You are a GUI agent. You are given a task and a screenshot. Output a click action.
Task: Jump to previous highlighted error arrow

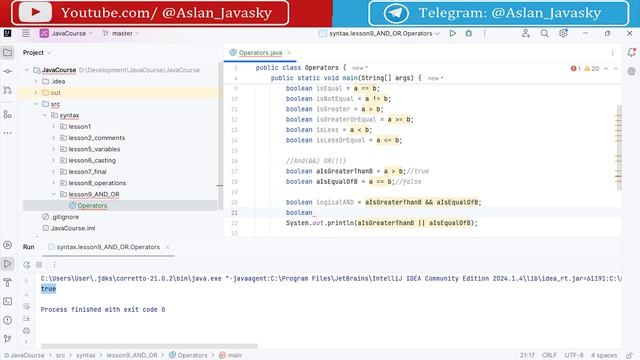point(606,69)
